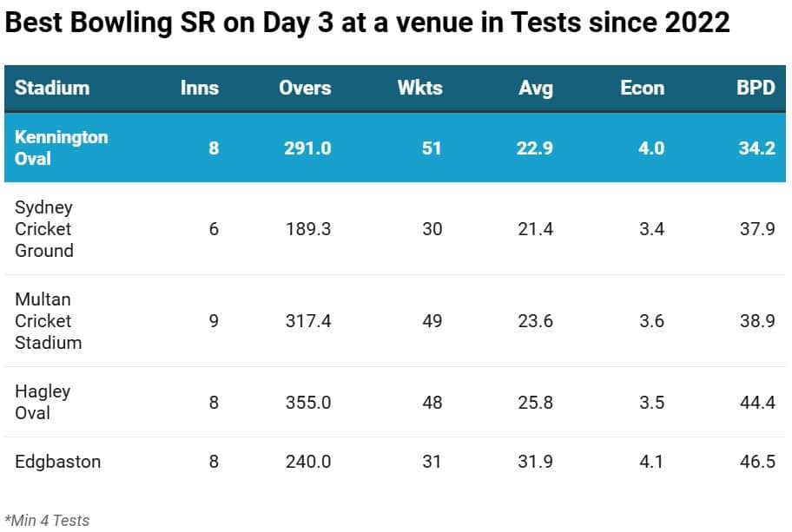Select the 51 wickets cell for Kennington Oval

click(x=432, y=148)
